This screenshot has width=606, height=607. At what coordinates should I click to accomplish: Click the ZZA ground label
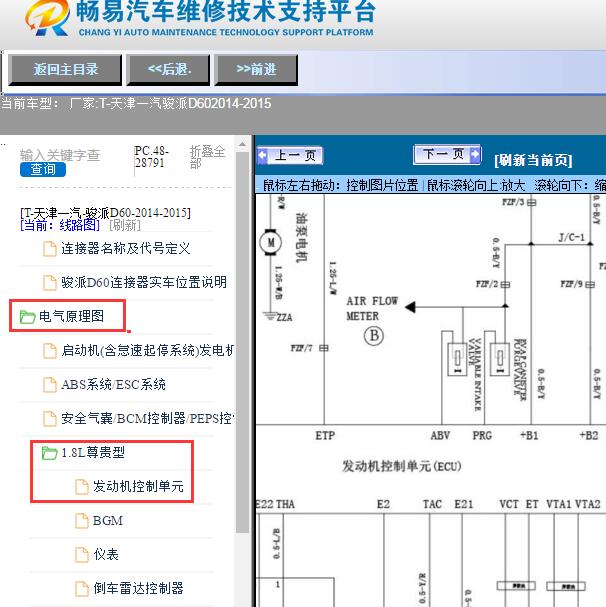[x=284, y=317]
